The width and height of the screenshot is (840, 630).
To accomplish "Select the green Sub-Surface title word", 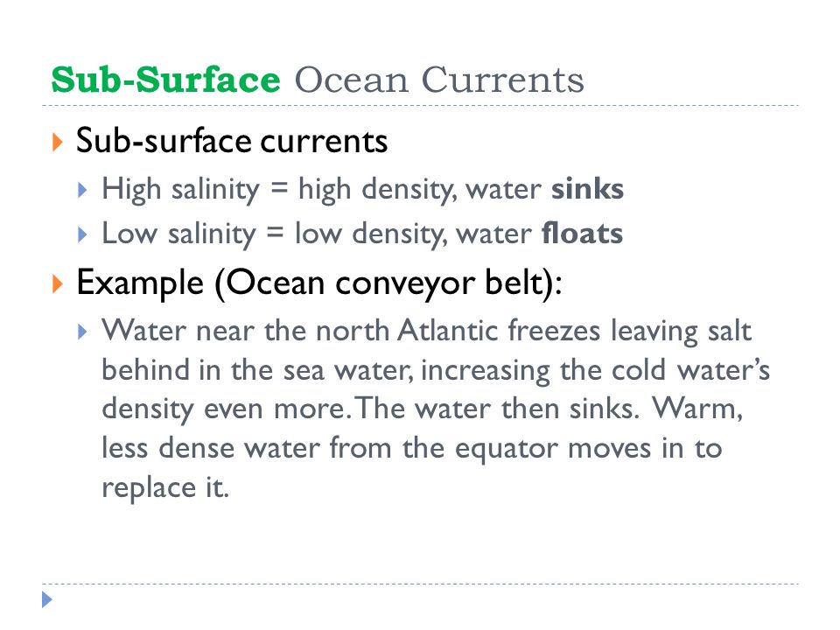I will pyautogui.click(x=165, y=80).
